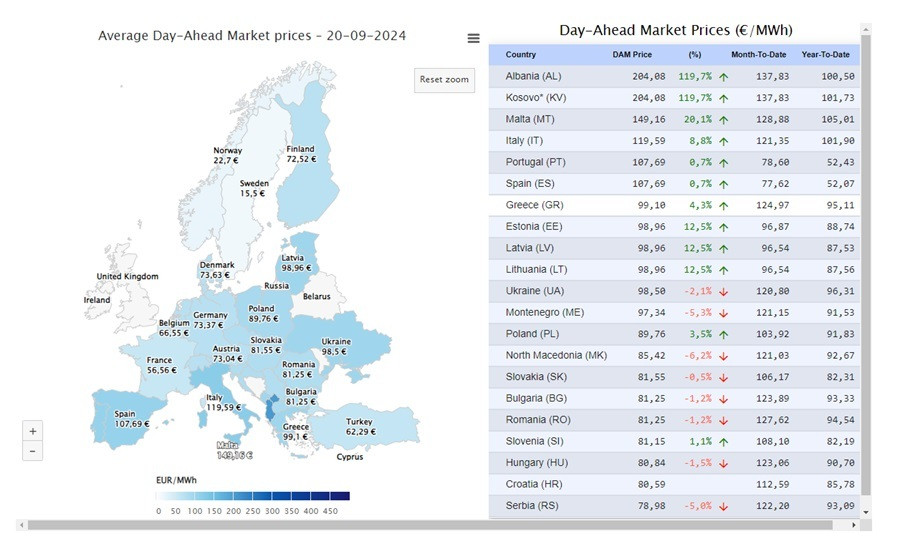The image size is (900, 544).
Task: Click the scroll-down arrow of table scrollbar
Action: click(866, 512)
